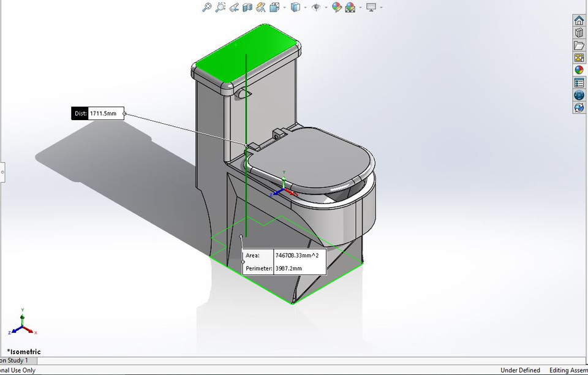
Task: Open the SOLIDWORKS Resources home tab
Action: (x=579, y=20)
